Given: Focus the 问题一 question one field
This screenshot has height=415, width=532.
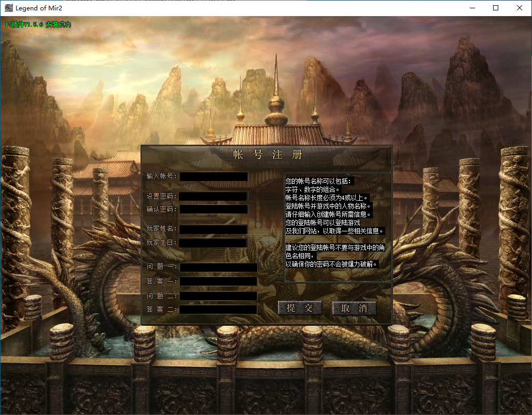Looking at the screenshot, I should 218,267.
